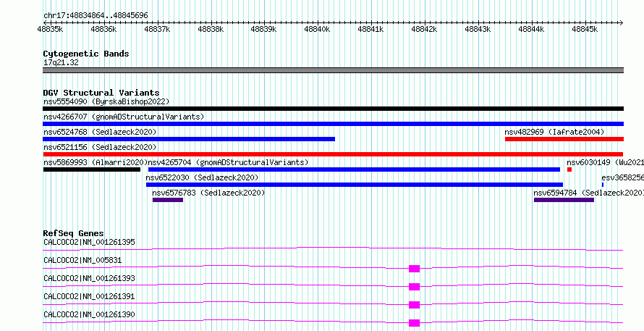644x331 pixels.
Task: Click the nsv4265704 gnomADStructuralVariants blue bar
Action: tap(354, 169)
